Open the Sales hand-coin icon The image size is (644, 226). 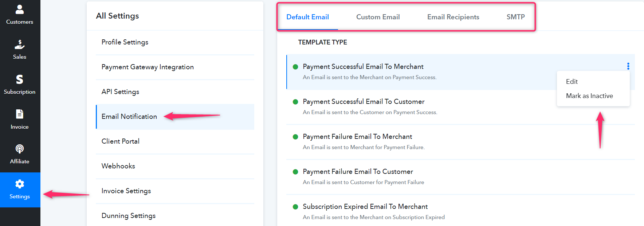click(20, 44)
